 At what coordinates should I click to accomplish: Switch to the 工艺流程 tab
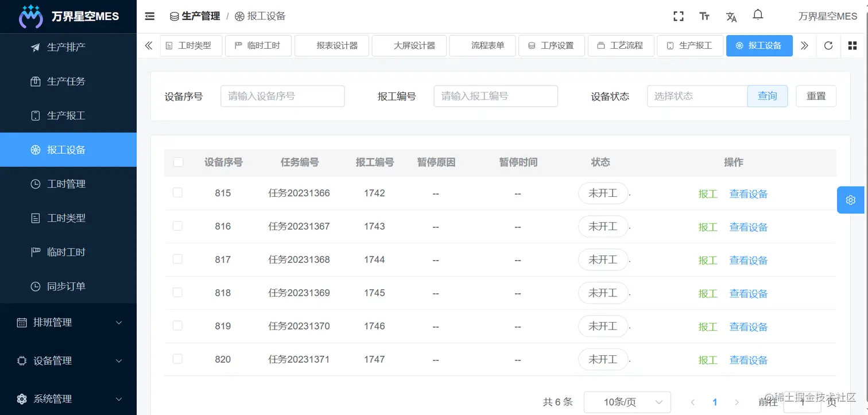[x=621, y=45]
